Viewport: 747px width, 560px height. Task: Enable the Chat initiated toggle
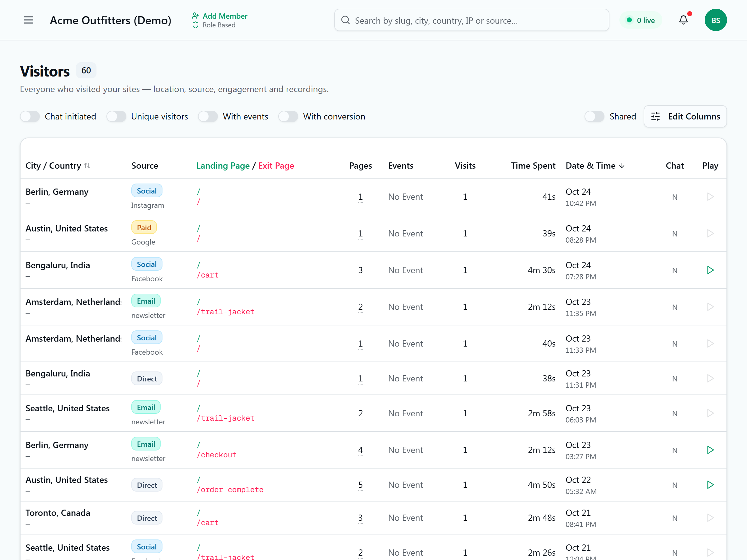coord(30,116)
